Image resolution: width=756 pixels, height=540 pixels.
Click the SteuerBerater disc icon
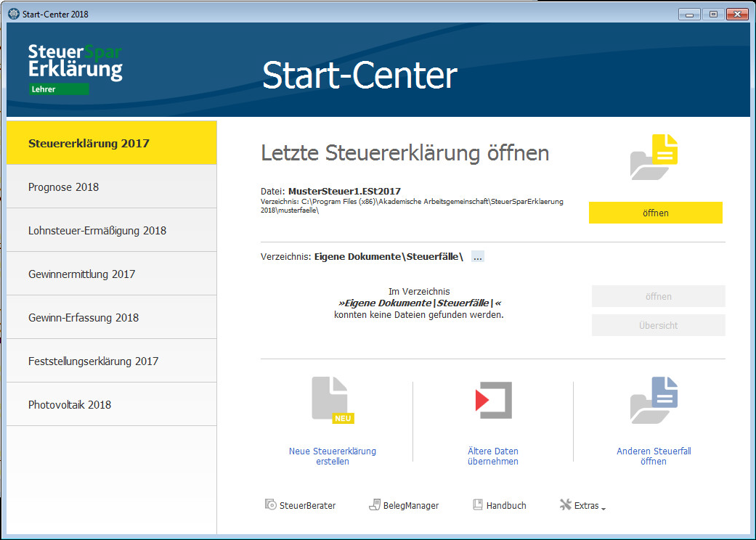[270, 504]
